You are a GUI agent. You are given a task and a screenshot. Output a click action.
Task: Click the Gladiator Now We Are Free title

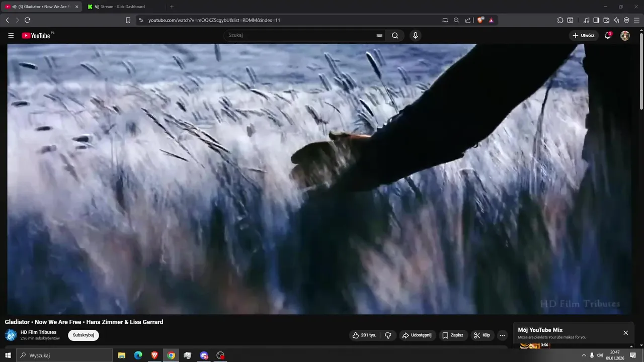click(84, 322)
